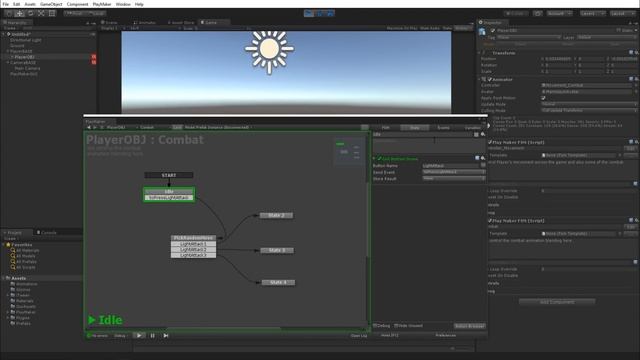The height and width of the screenshot is (360, 640).
Task: Click the Add Component button
Action: 557,302
